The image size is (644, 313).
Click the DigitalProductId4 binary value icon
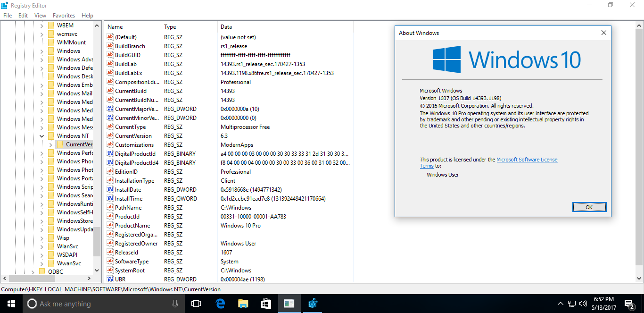click(x=110, y=163)
